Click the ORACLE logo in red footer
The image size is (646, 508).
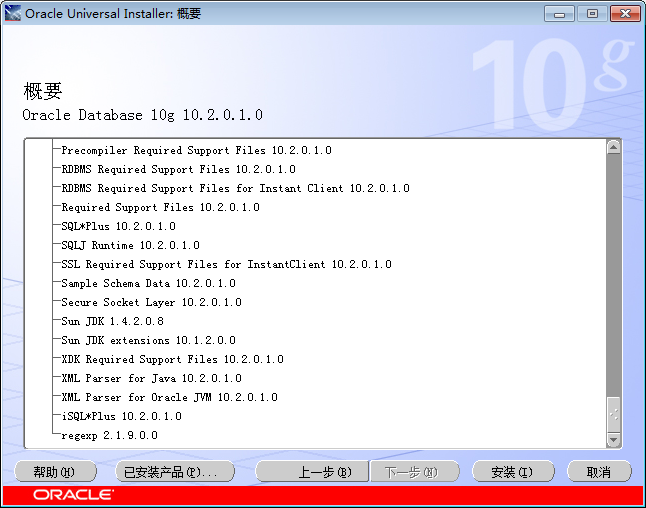[x=73, y=494]
